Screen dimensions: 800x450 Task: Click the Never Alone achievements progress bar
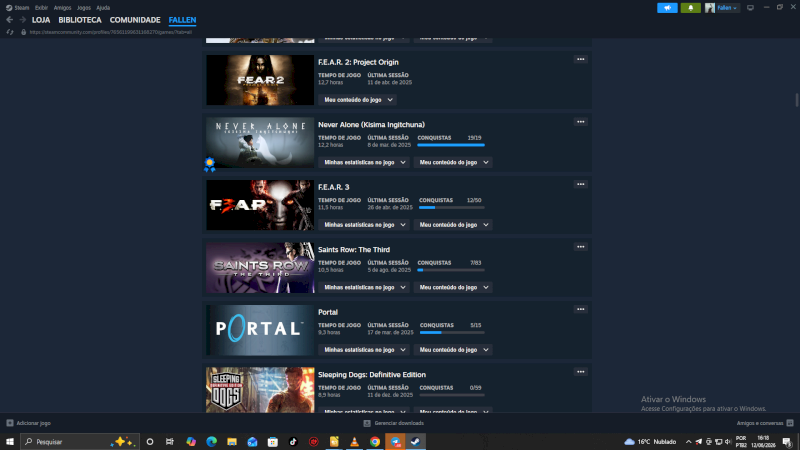(x=451, y=145)
